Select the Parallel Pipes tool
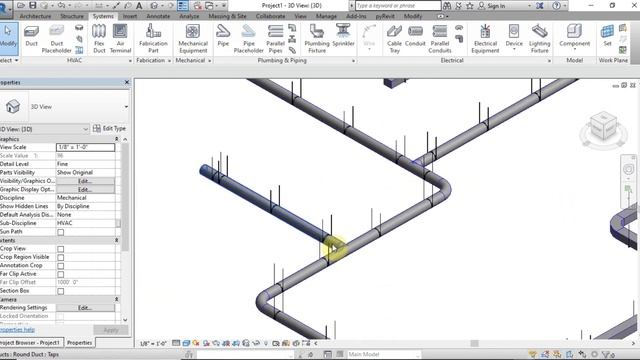This screenshot has height=360, width=640. point(275,39)
